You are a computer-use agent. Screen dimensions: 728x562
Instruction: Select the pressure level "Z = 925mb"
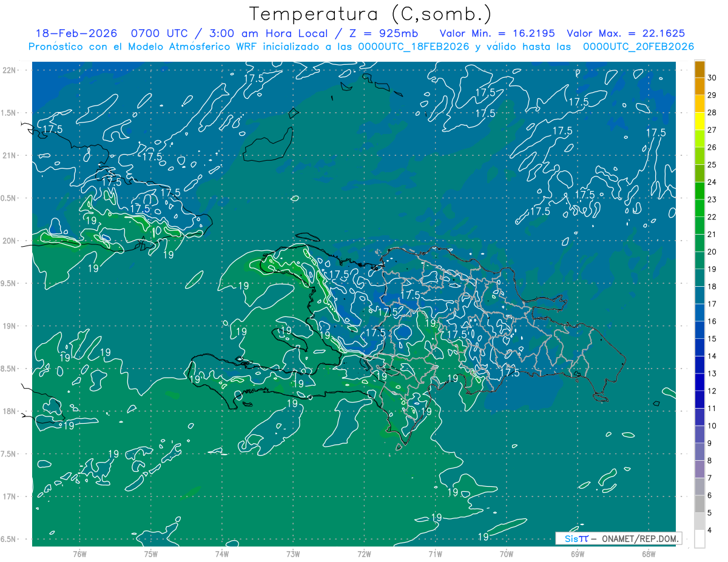tap(385, 34)
